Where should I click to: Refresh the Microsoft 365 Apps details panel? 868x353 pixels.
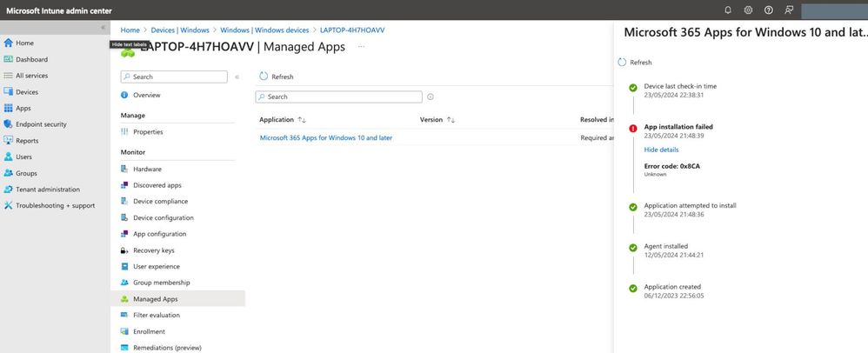635,63
